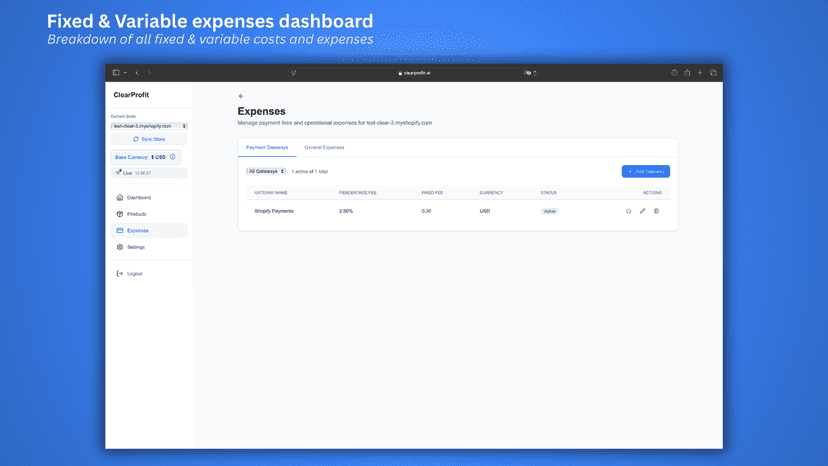
Task: Click Logout in the sidebar
Action: coord(149,274)
